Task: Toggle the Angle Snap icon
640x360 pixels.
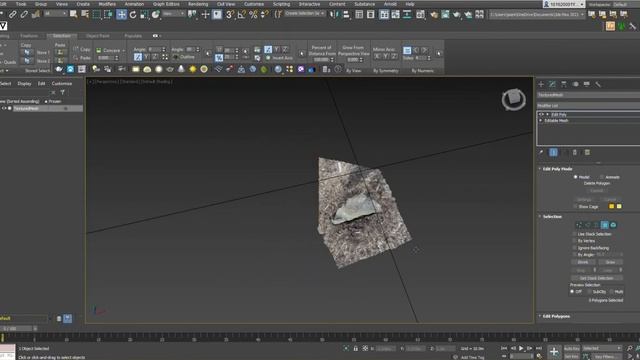Action: (242, 15)
